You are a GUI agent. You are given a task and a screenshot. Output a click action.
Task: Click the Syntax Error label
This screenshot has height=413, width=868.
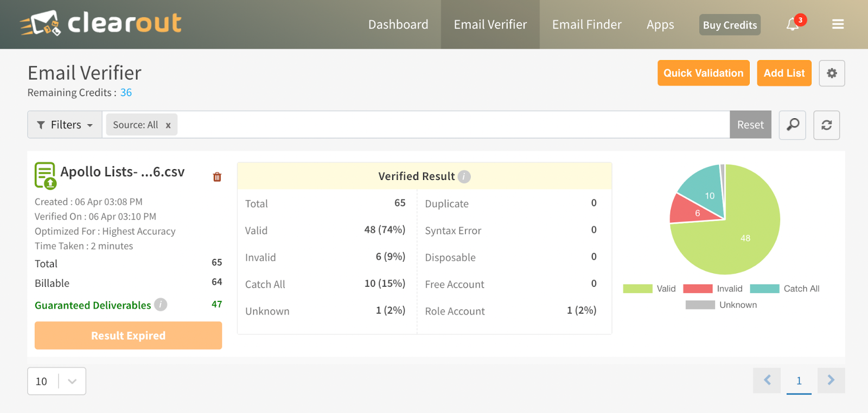coord(453,231)
